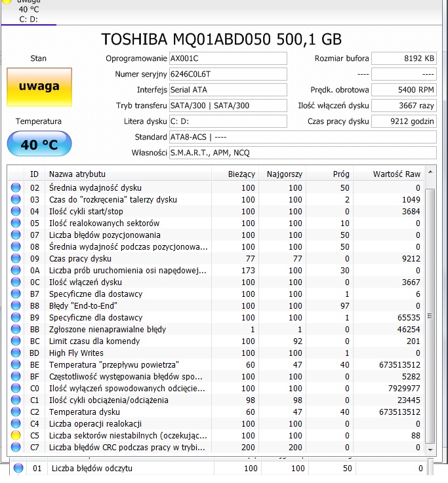This screenshot has height=483, width=448.
Task: Select row 'High Fly Writes'
Action: pos(216,353)
